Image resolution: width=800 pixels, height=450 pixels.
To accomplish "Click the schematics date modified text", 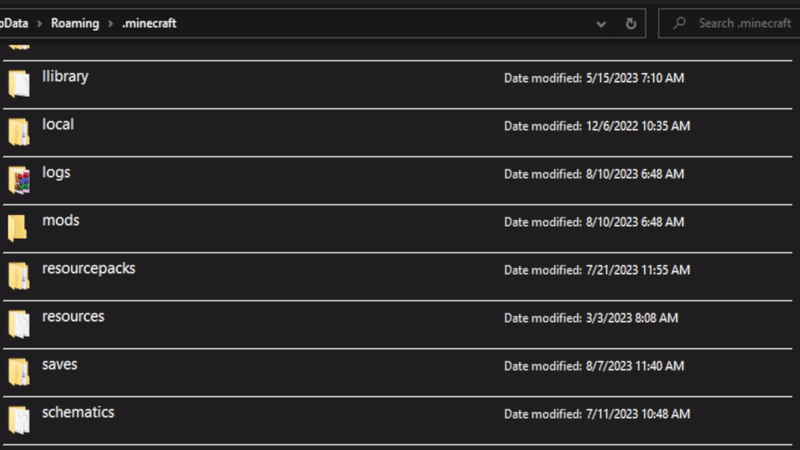I will tap(596, 414).
